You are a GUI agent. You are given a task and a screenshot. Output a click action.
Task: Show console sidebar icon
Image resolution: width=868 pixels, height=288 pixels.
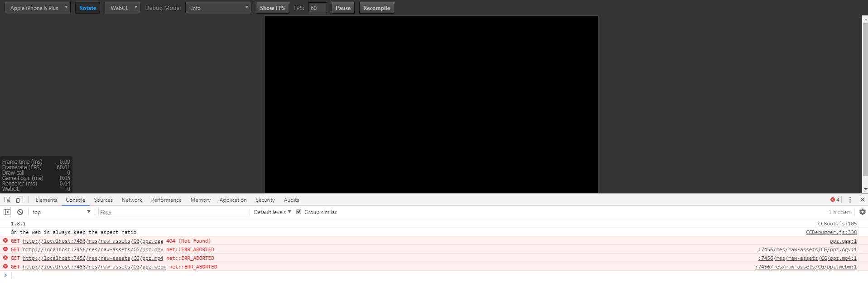(7, 212)
